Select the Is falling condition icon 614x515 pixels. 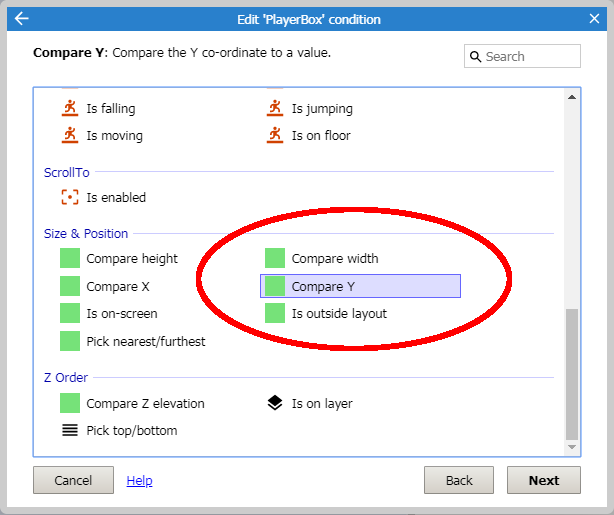pyautogui.click(x=70, y=108)
